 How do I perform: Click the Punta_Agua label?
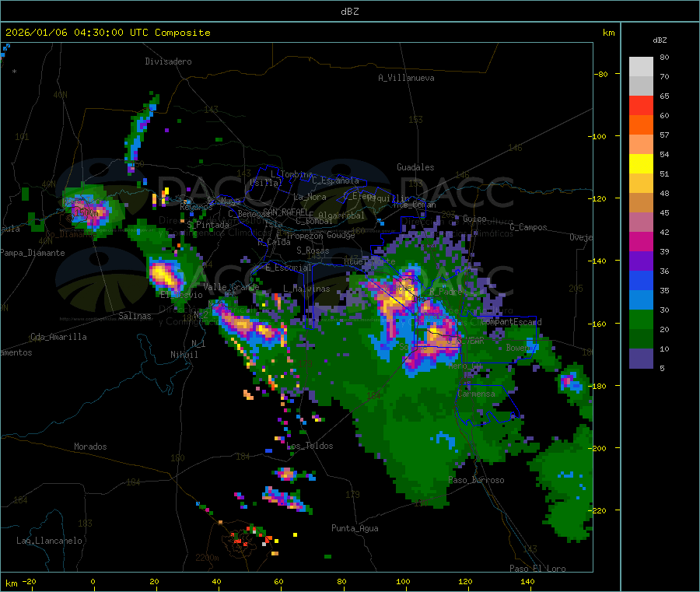pyautogui.click(x=355, y=528)
